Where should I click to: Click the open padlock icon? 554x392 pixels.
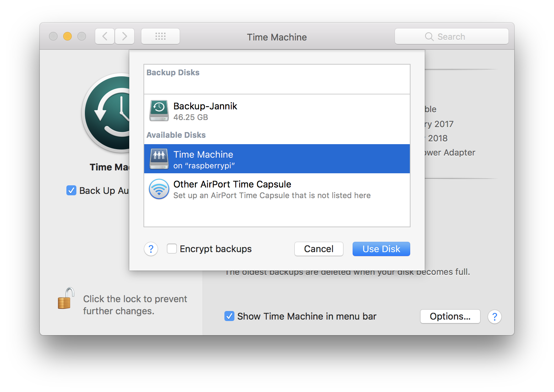pos(66,298)
